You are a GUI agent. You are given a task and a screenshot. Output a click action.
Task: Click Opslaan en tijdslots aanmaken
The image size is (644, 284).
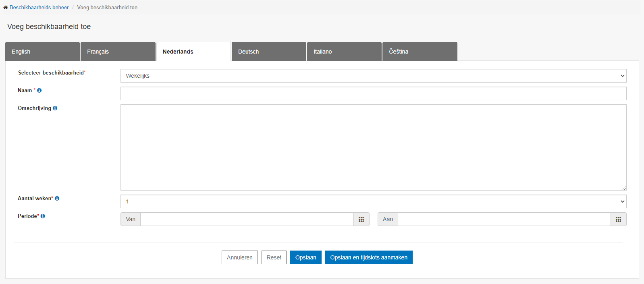click(x=368, y=257)
